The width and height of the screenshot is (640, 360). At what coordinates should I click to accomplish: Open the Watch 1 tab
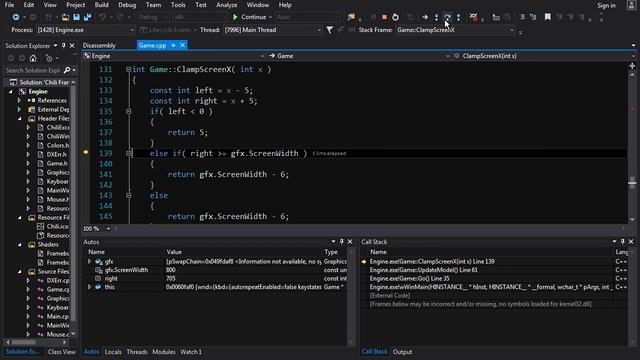191,352
